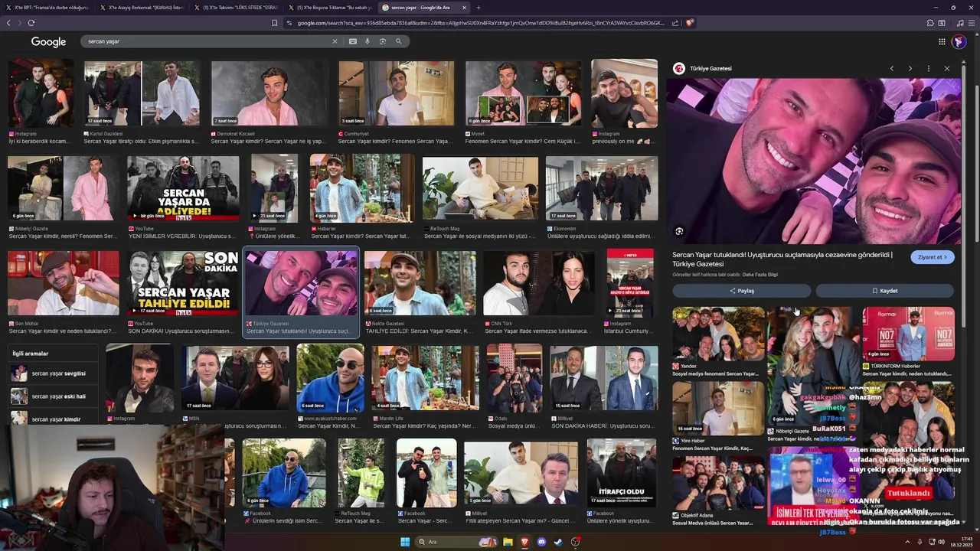This screenshot has width=980, height=551.
Task: Start voice search with microphone icon
Action: pos(367,41)
